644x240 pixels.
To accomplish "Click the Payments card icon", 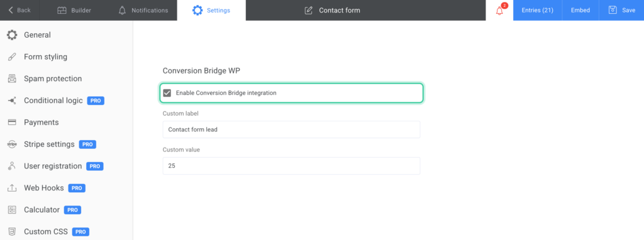I will point(12,123).
